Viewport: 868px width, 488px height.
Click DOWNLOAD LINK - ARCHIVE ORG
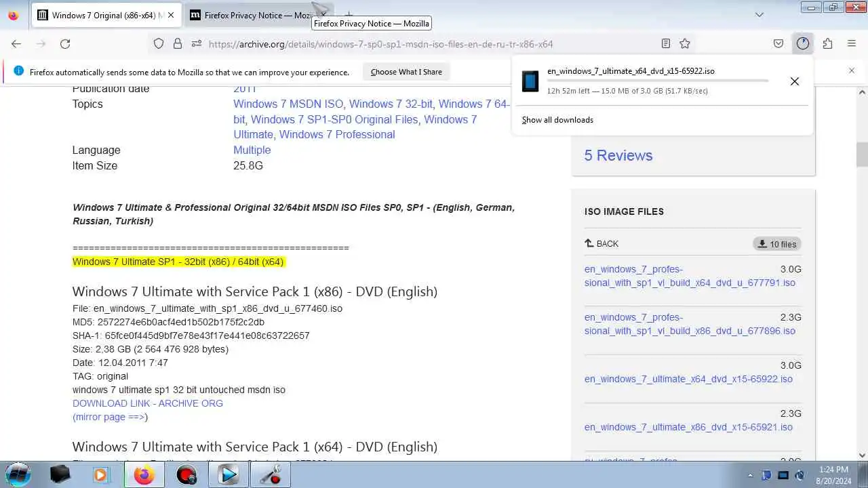148,403
